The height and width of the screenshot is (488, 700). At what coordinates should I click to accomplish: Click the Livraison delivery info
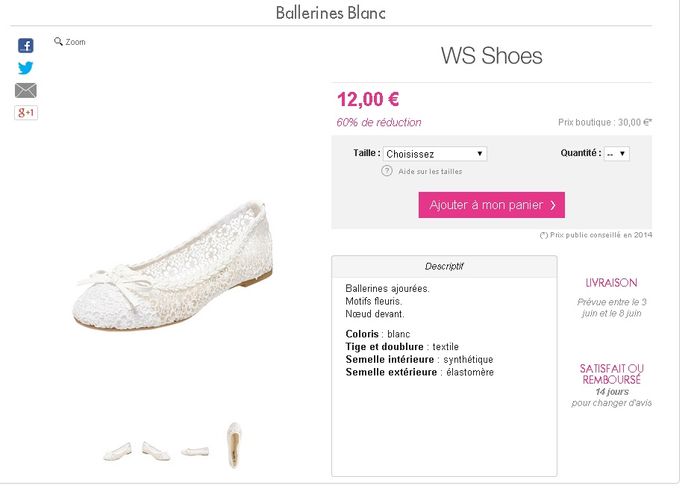(x=611, y=283)
